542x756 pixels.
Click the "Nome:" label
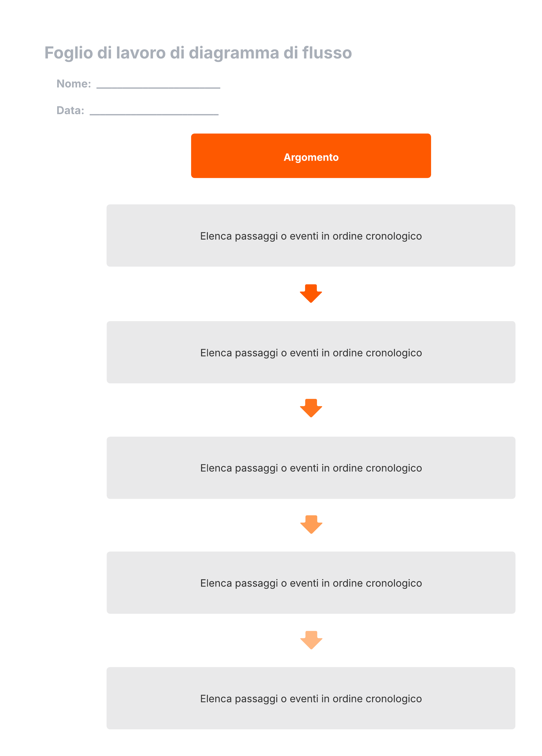tap(74, 84)
